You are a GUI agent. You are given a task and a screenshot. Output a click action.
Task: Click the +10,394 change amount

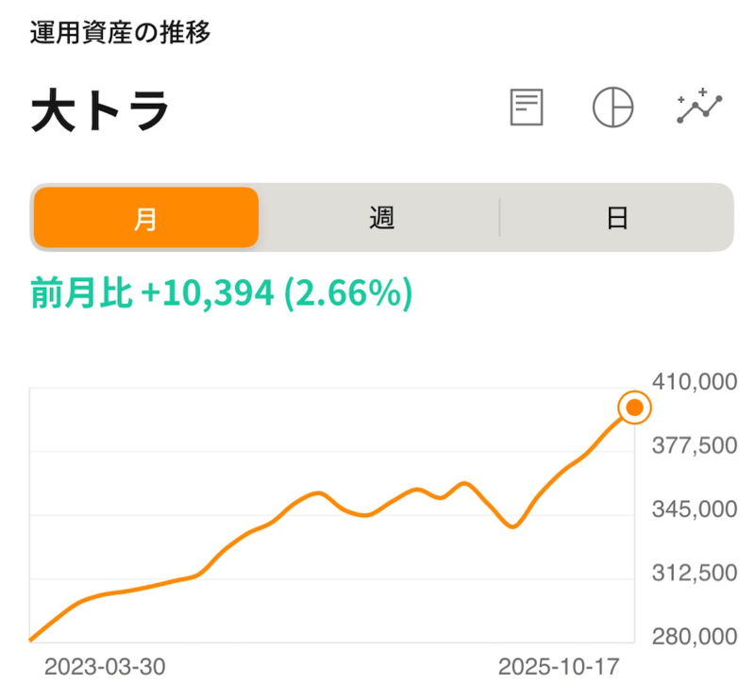207,293
